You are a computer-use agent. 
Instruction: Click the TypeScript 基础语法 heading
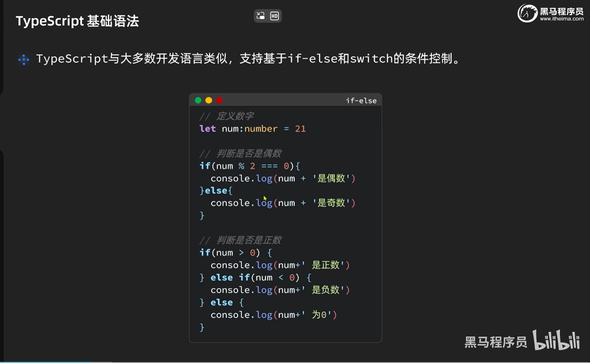(77, 21)
